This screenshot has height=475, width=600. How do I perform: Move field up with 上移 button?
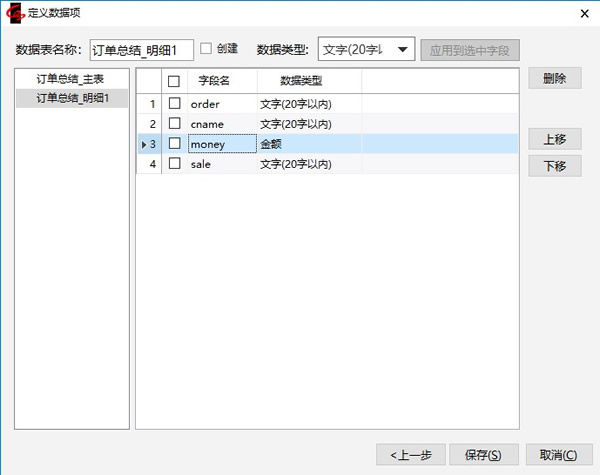click(555, 140)
